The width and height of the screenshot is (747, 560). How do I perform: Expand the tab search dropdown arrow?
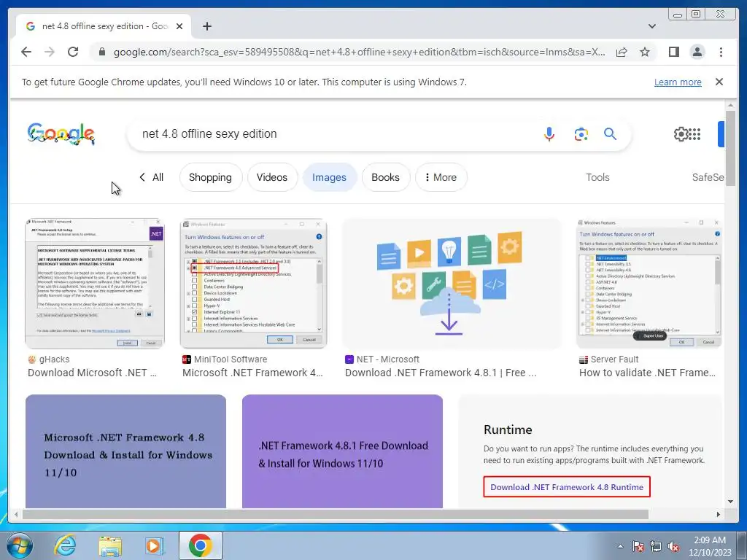pos(651,26)
